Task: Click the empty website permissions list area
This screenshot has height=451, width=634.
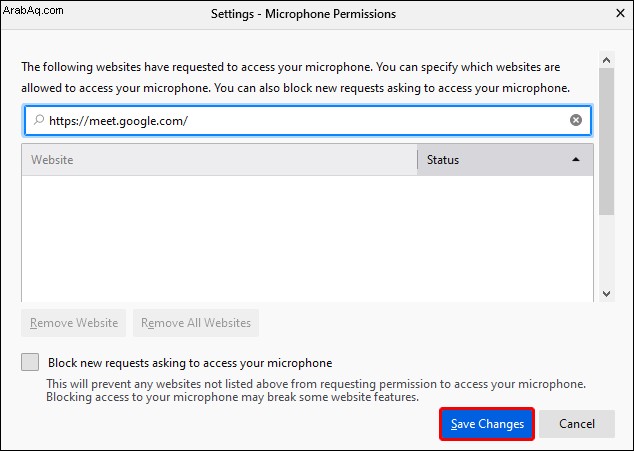Action: 308,239
